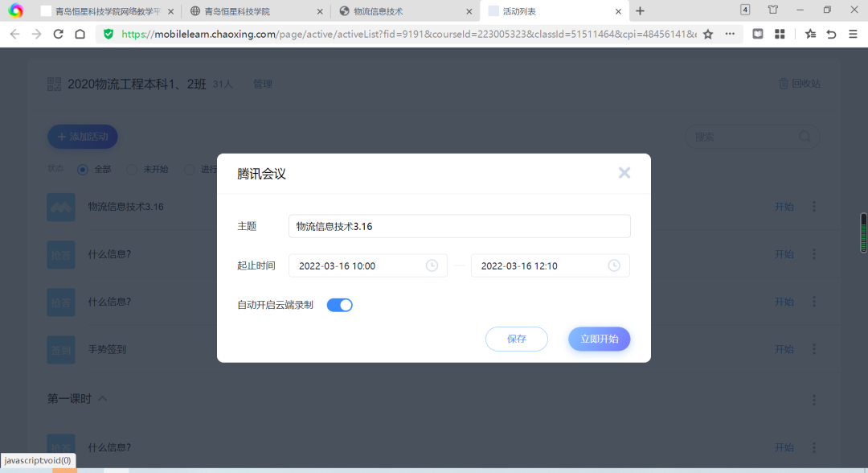Open the browser hamburger menu
Image resolution: width=868 pixels, height=473 pixels.
tap(853, 34)
